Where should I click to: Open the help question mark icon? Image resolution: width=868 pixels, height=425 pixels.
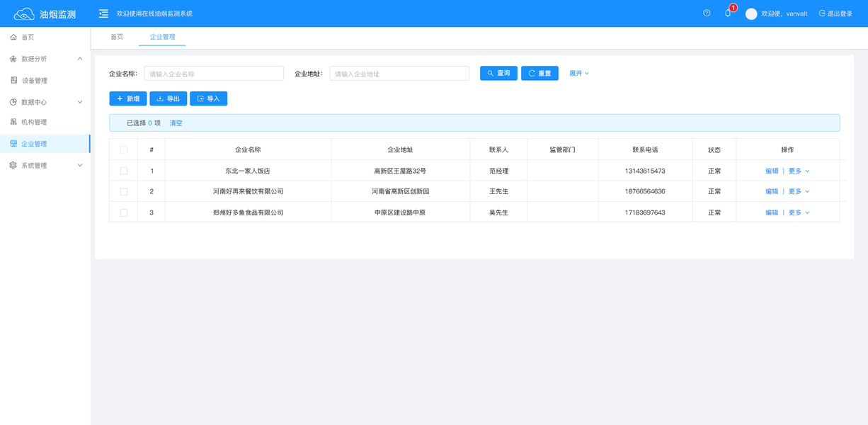[707, 13]
